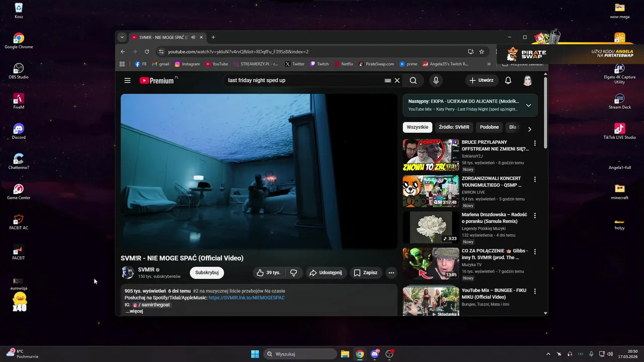
Task: Click the Chrome address bar URL
Action: (x=238, y=51)
